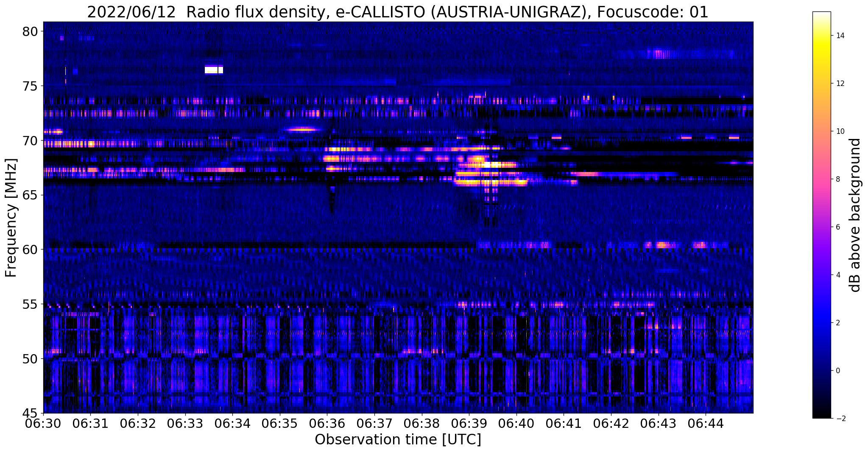This screenshot has height=452, width=868.
Task: Click the 06:36 time tick label
Action: click(x=327, y=423)
